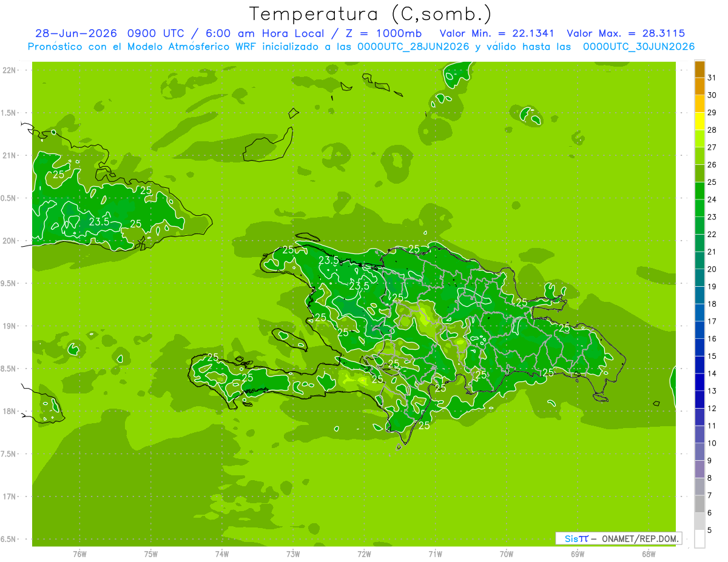
Task: Click the "6.5N" latitude axis label
Action: tap(9, 539)
